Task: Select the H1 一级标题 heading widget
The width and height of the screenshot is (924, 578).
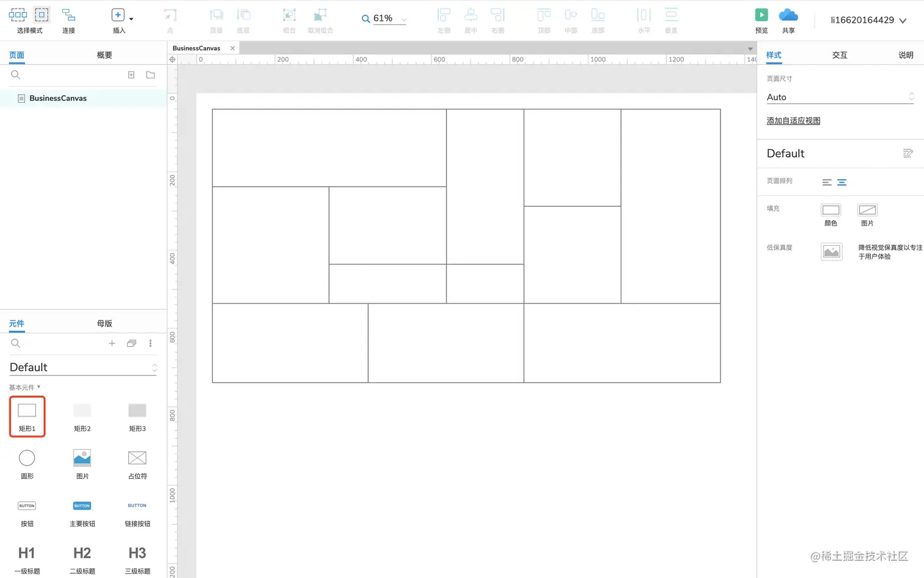Action: click(27, 560)
